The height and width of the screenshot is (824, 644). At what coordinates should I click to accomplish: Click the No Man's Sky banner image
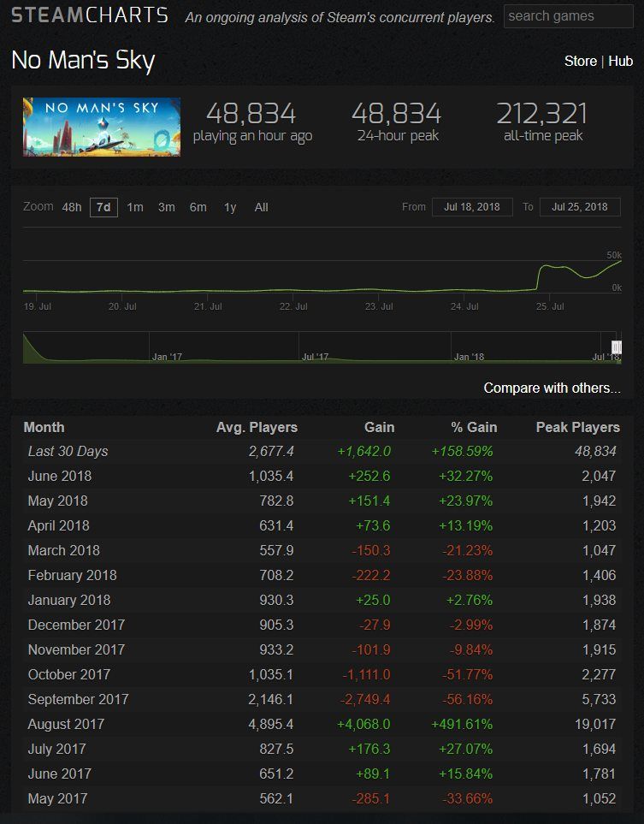point(101,127)
